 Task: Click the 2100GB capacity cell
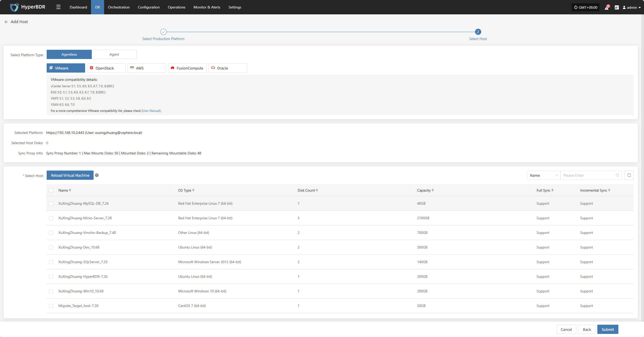423,218
